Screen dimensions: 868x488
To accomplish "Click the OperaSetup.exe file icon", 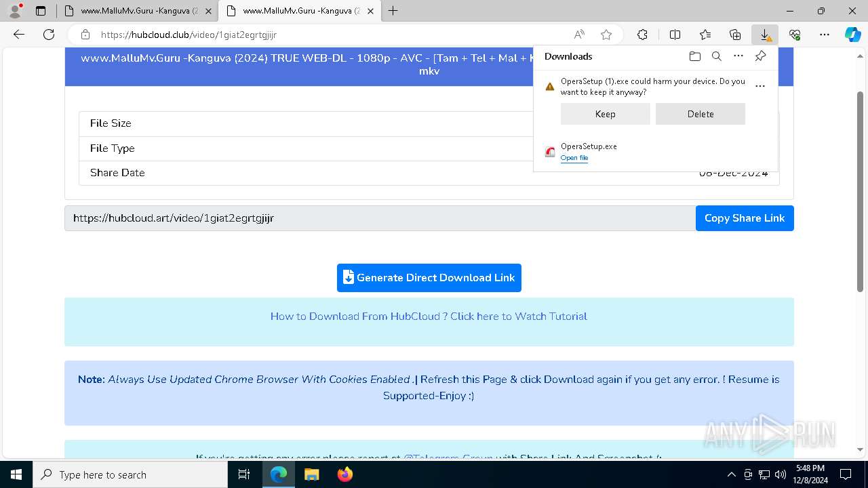I will click(x=550, y=152).
